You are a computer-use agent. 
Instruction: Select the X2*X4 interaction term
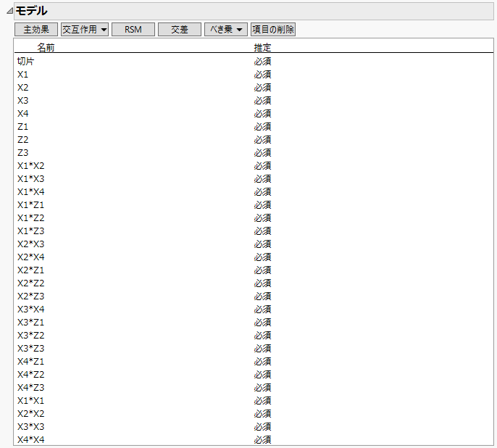(x=30, y=257)
